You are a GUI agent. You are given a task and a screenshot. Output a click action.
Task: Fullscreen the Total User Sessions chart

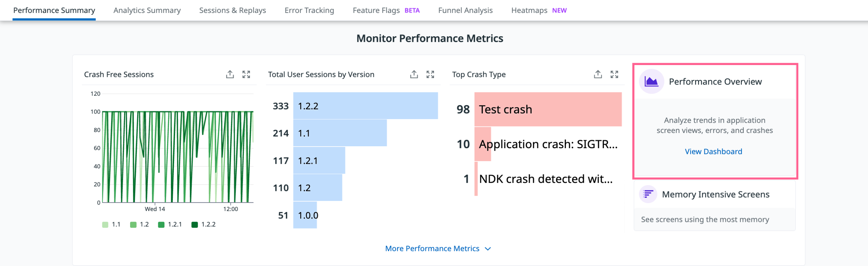[430, 74]
